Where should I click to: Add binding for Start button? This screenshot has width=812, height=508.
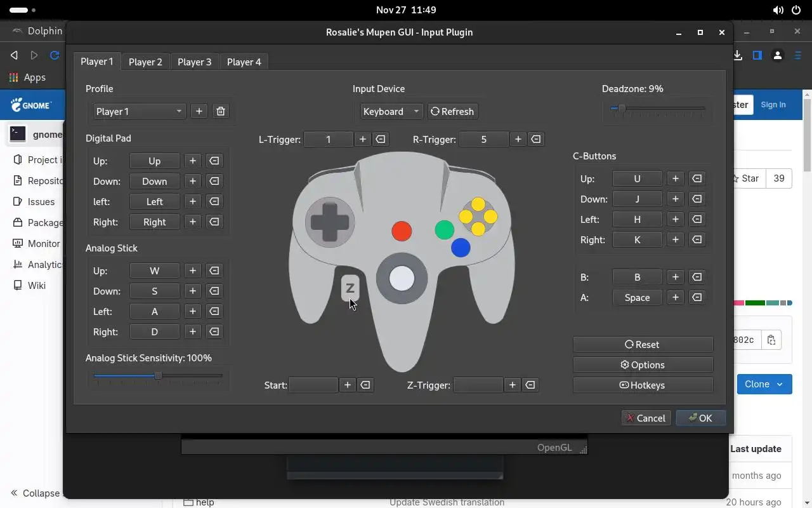click(x=348, y=385)
